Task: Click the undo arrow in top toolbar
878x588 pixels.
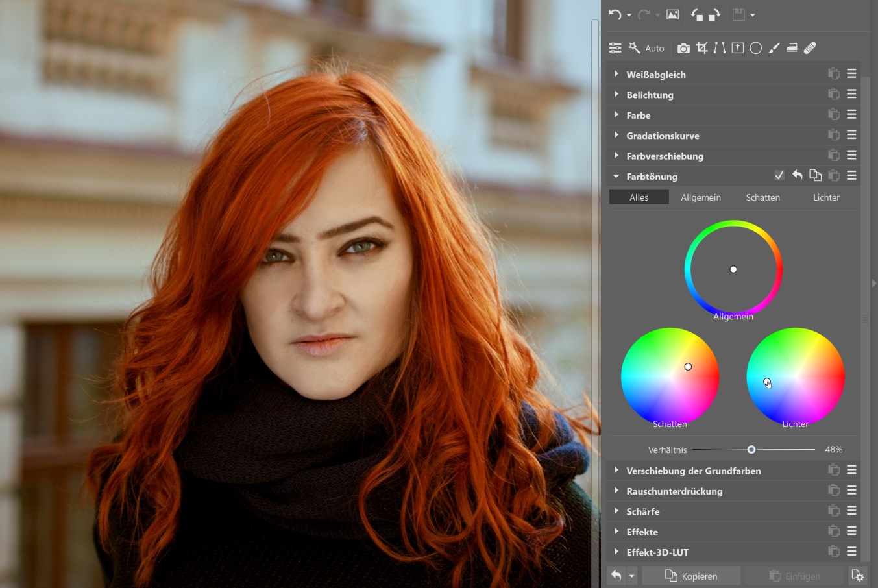Action: pyautogui.click(x=615, y=15)
